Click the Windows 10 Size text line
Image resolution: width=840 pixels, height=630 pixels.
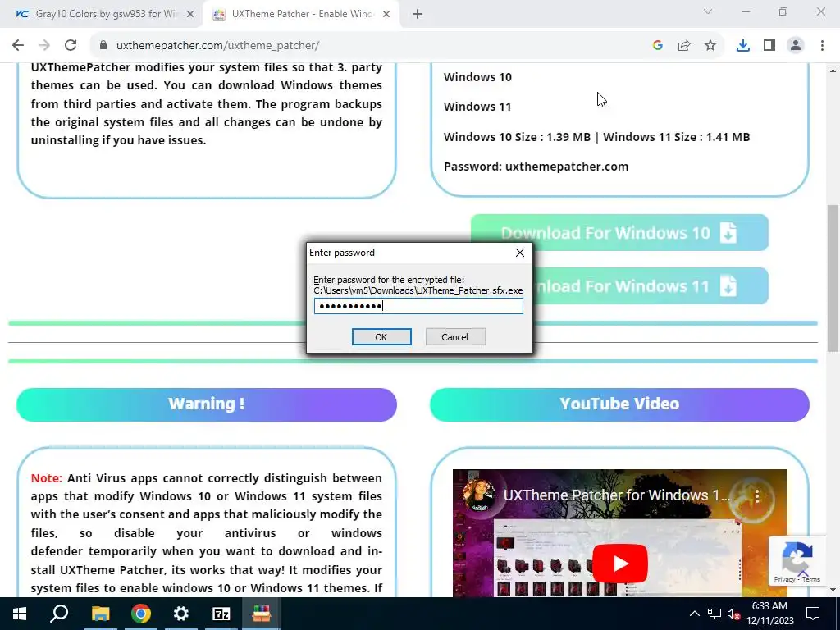597,137
